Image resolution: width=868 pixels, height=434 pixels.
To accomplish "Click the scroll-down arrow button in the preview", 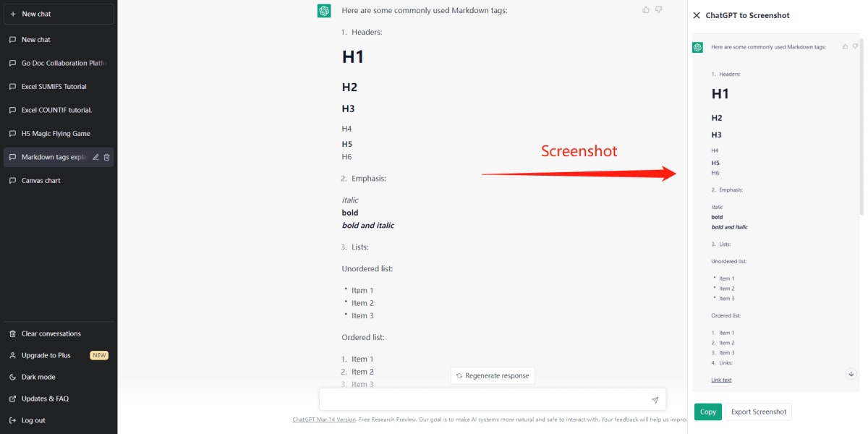I will [x=851, y=374].
